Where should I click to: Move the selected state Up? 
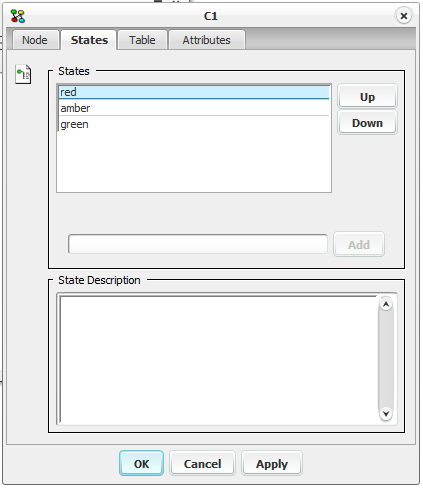click(x=367, y=97)
